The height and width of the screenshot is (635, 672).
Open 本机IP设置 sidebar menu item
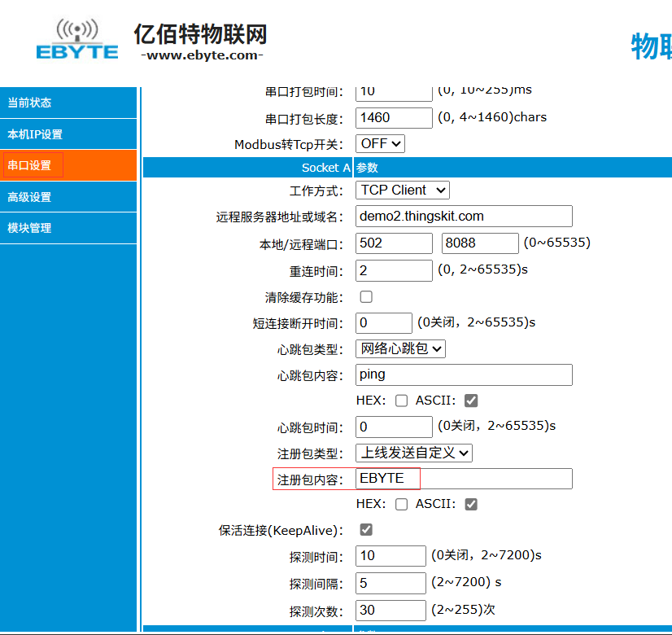click(x=35, y=134)
